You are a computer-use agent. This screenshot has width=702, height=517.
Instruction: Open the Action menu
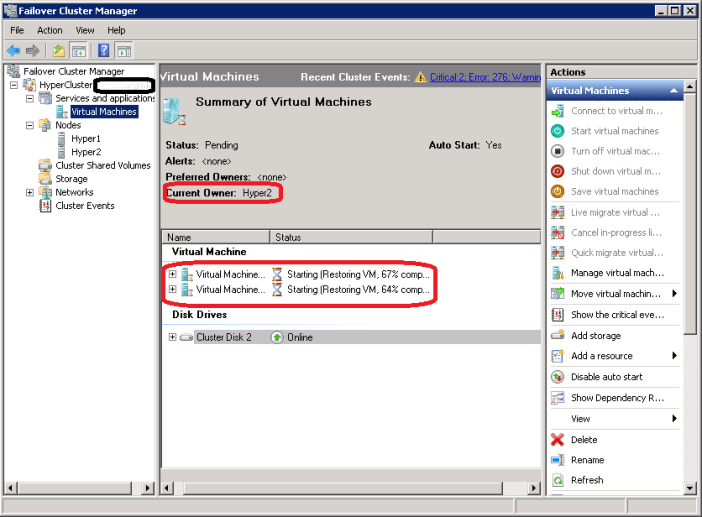50,30
